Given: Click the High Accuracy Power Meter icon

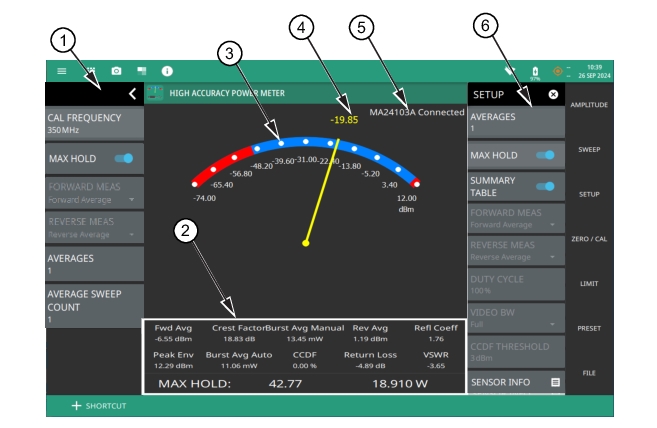Looking at the screenshot, I should click(x=155, y=93).
